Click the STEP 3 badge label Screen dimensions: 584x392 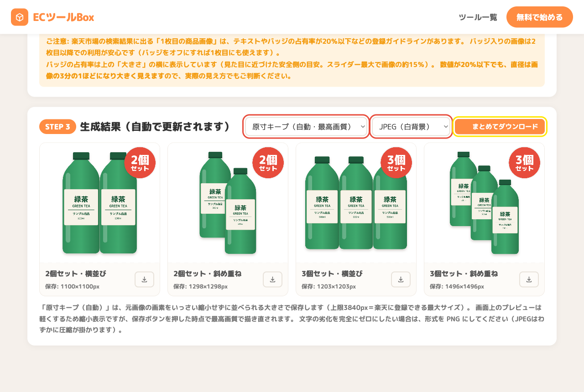57,127
